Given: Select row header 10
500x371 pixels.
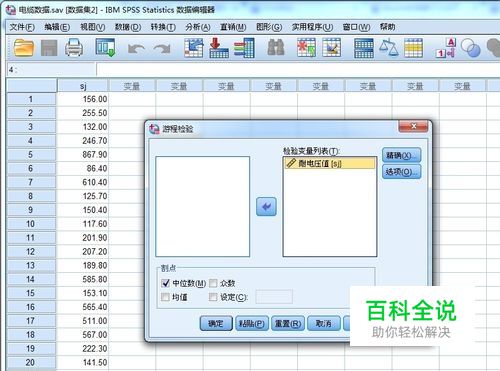Looking at the screenshot, I should tap(31, 224).
